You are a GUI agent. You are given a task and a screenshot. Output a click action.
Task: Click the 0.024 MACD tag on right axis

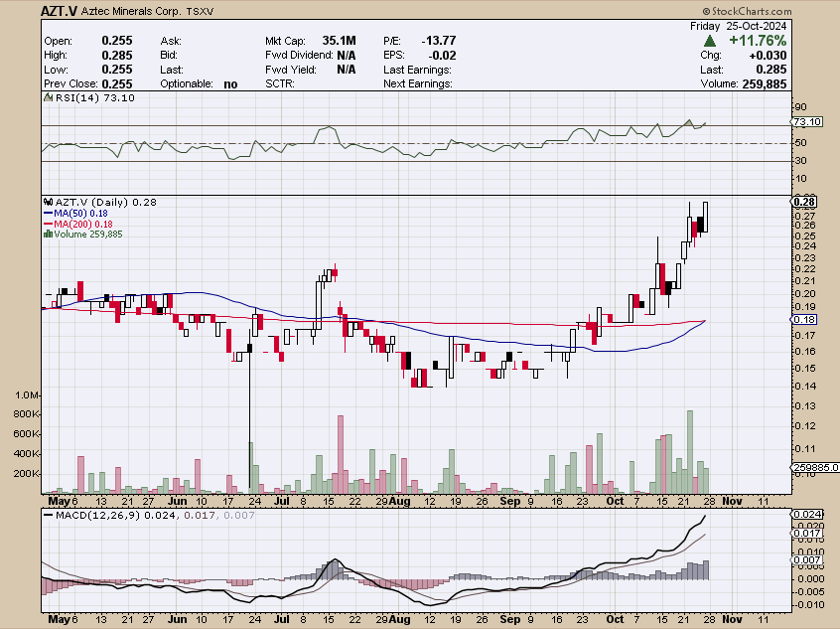[808, 515]
